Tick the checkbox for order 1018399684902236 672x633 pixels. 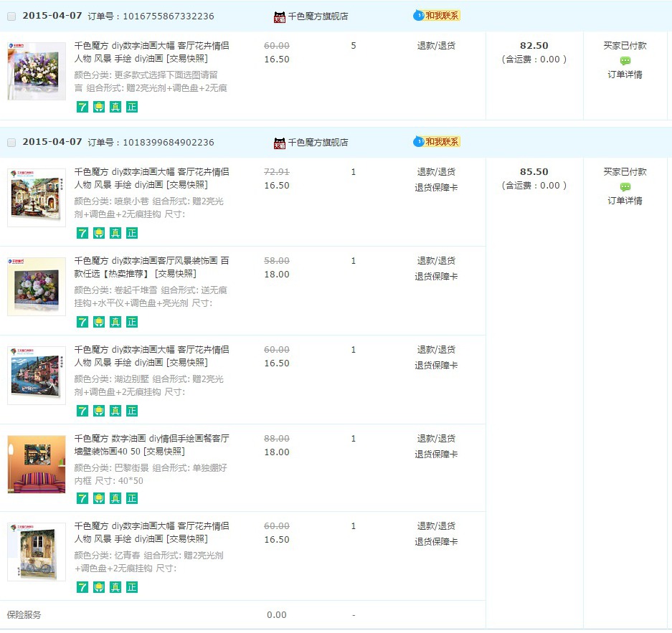[x=11, y=143]
